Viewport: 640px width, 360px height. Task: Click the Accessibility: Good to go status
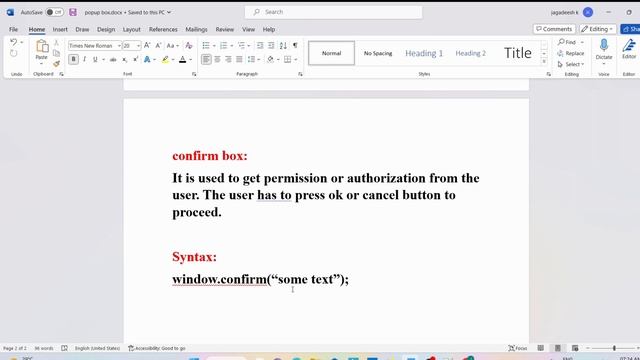tap(157, 348)
